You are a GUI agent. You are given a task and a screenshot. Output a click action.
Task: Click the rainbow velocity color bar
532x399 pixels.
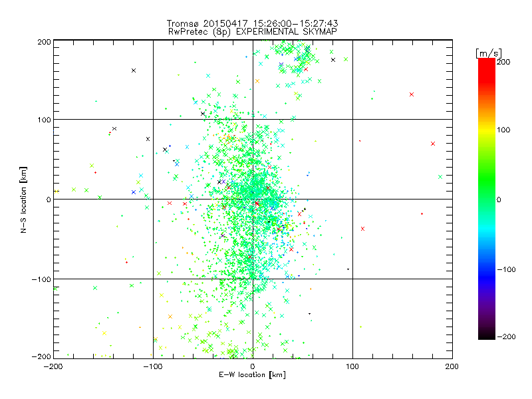point(487,199)
